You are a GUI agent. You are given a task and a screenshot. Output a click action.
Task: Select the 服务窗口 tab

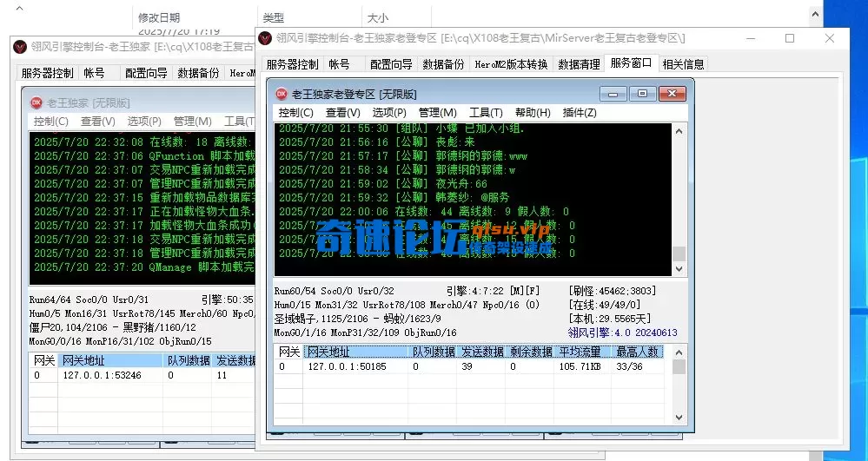[x=631, y=63]
